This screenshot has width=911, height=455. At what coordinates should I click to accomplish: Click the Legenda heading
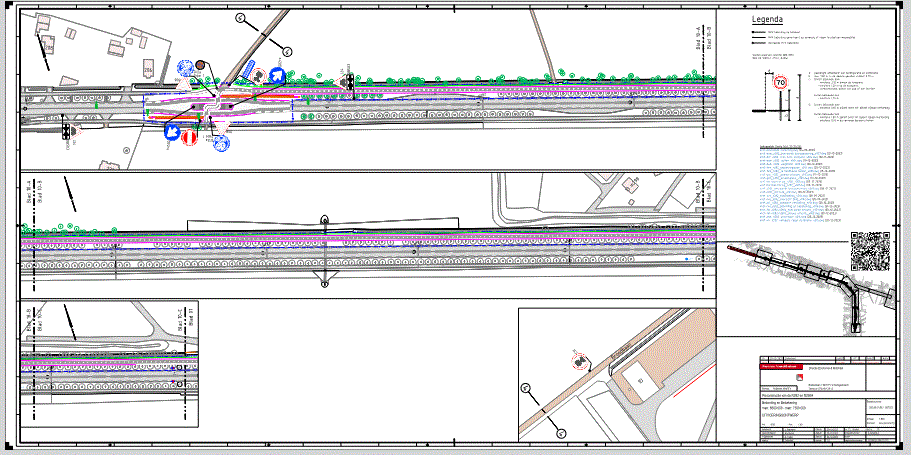767,20
